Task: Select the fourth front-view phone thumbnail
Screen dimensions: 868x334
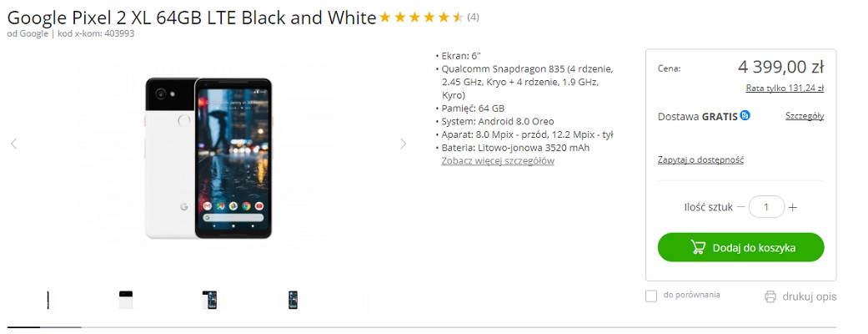Action: tap(293, 300)
